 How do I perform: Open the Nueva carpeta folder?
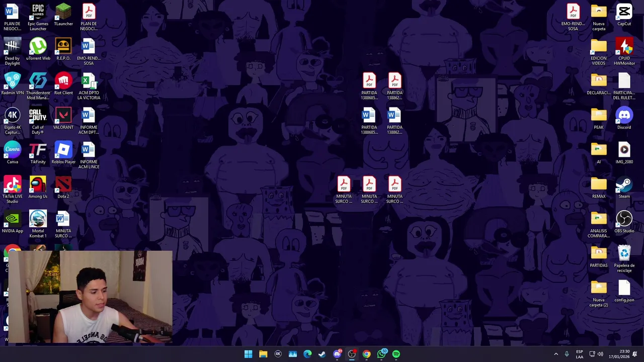point(599,17)
